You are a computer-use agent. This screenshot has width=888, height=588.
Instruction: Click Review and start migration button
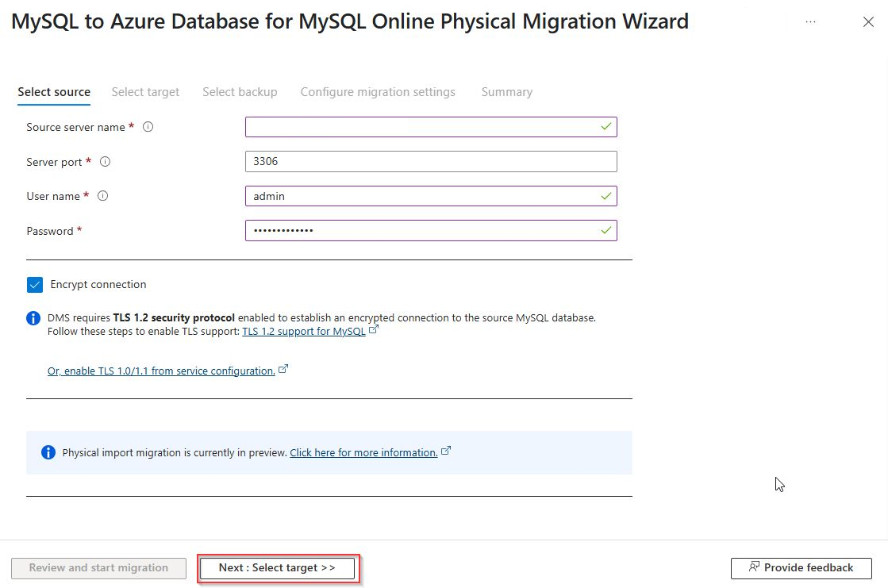98,568
